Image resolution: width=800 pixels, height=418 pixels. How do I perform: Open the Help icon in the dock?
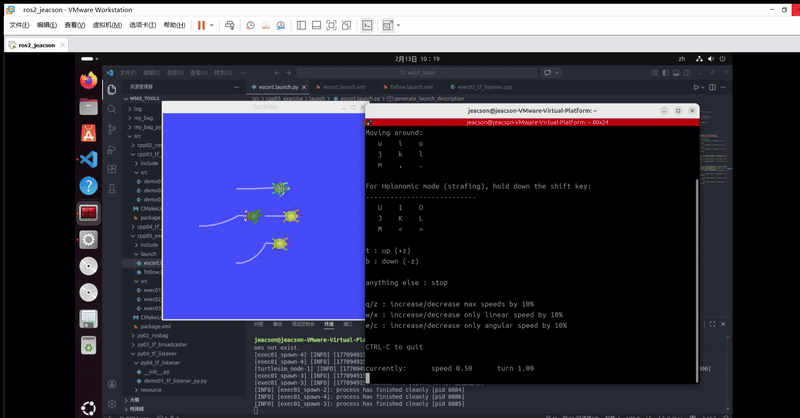88,186
